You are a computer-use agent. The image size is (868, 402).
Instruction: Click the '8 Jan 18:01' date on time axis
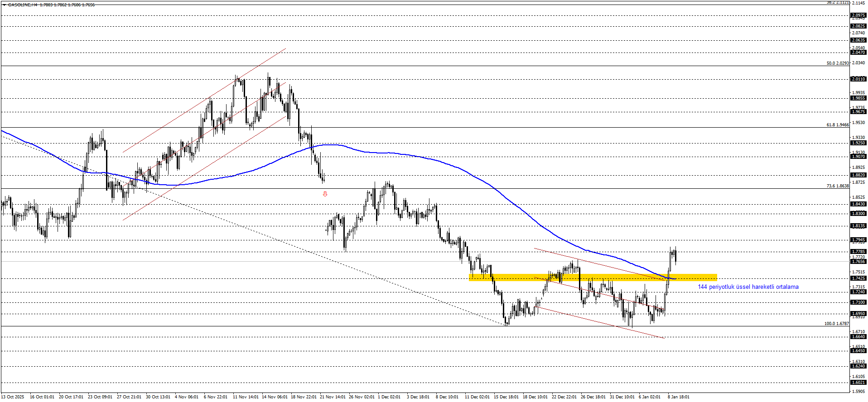[x=678, y=397]
